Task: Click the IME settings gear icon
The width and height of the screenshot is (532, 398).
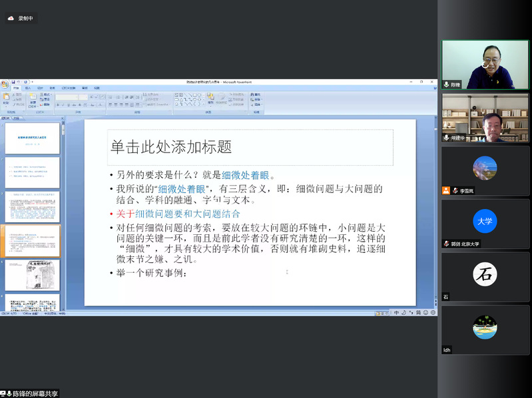Action: pos(433,313)
